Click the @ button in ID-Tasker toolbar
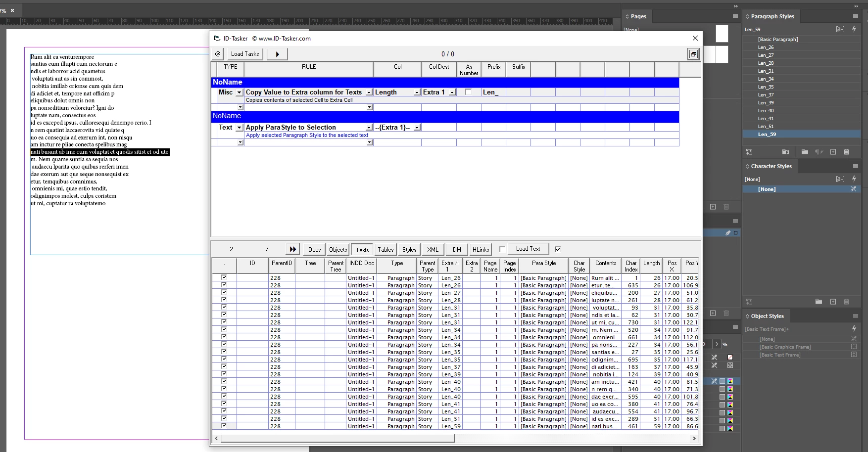This screenshot has height=452, width=868. coord(218,54)
